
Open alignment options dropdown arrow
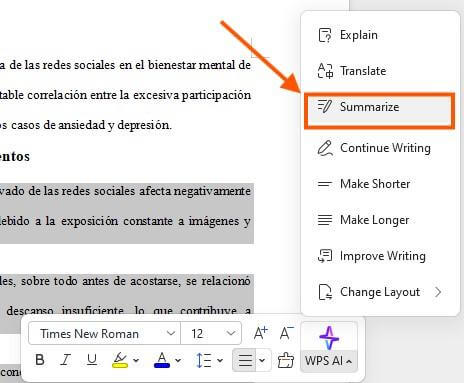(x=262, y=360)
